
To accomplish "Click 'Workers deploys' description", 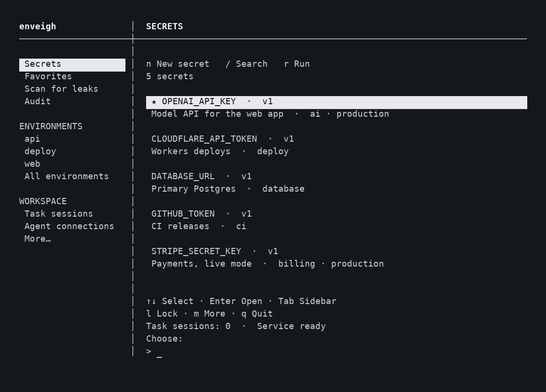I will [191, 152].
